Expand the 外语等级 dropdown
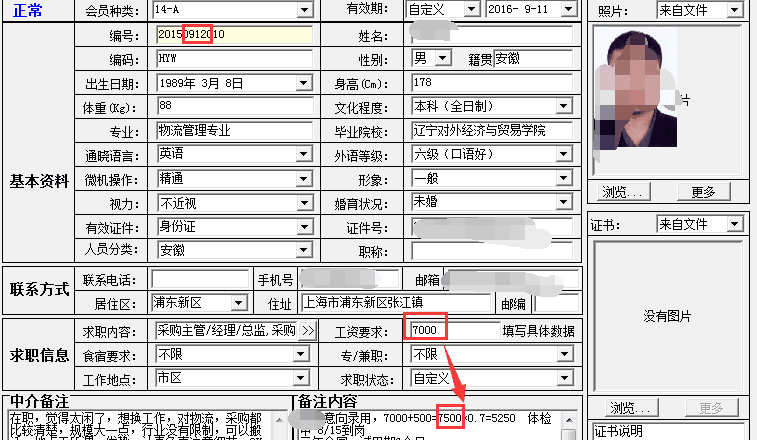This screenshot has width=757, height=440. pos(563,155)
